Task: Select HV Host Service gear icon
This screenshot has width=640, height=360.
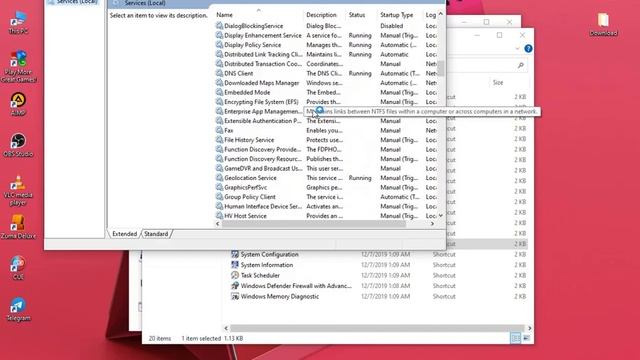Action: coord(219,216)
